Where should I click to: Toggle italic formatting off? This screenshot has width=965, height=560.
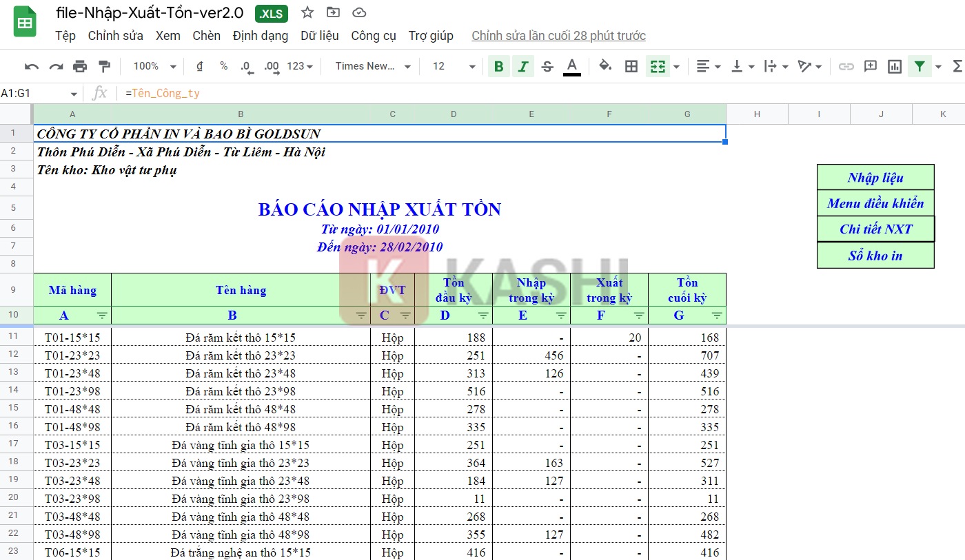[522, 66]
